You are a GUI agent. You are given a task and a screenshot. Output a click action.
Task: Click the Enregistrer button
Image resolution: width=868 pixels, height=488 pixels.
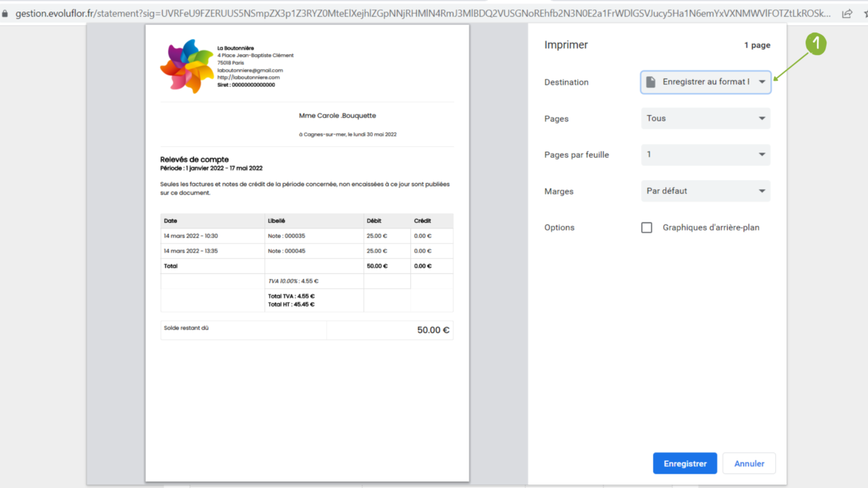click(x=684, y=463)
